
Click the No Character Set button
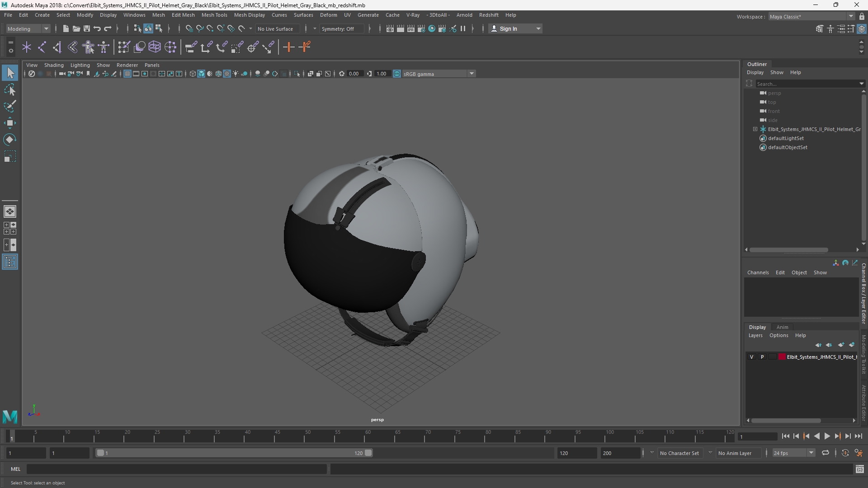click(x=679, y=453)
